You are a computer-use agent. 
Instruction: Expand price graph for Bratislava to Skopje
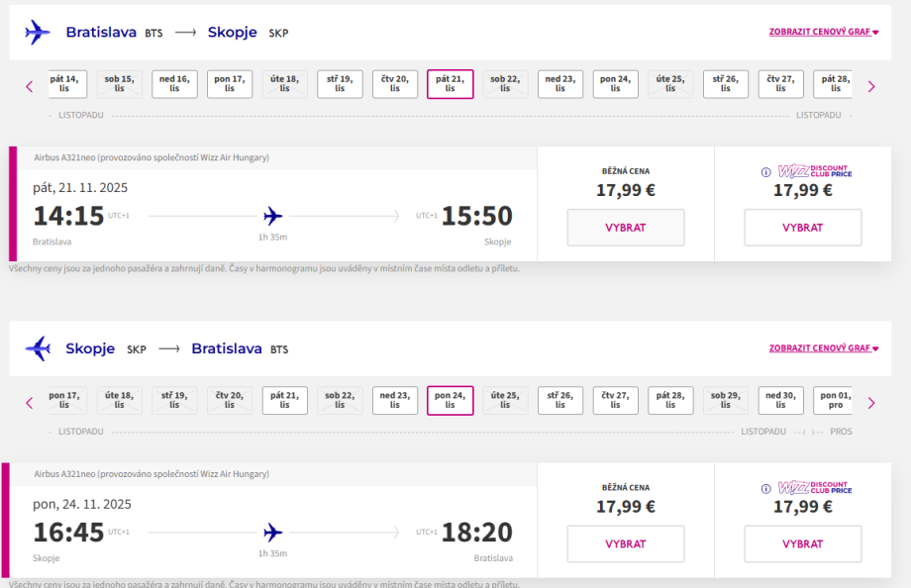pos(824,32)
